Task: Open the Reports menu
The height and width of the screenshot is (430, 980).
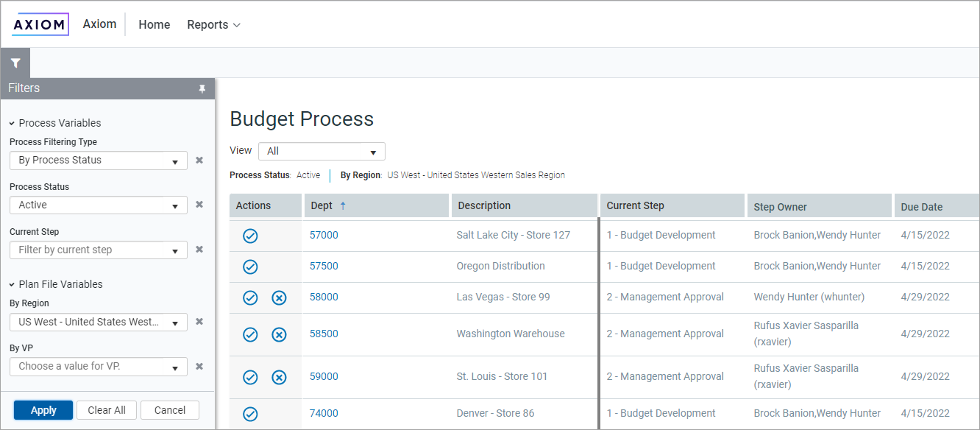Action: 213,25
